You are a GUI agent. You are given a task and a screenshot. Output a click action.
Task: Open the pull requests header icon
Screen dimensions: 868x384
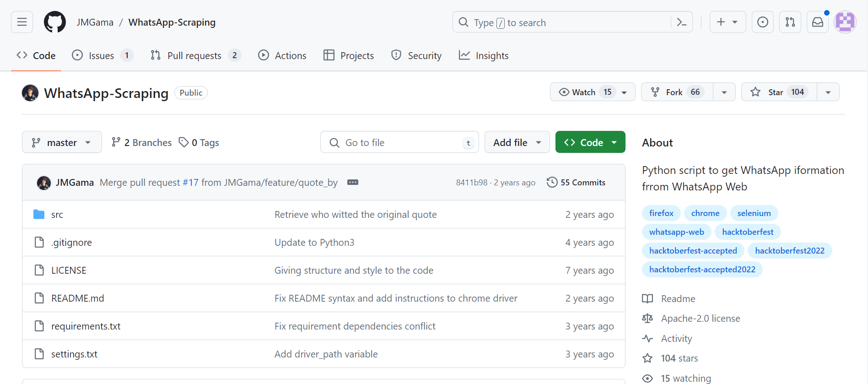tap(790, 22)
